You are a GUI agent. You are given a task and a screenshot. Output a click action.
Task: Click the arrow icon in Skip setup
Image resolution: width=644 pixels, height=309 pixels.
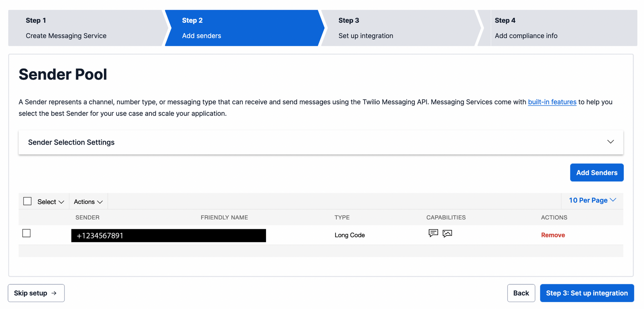54,293
